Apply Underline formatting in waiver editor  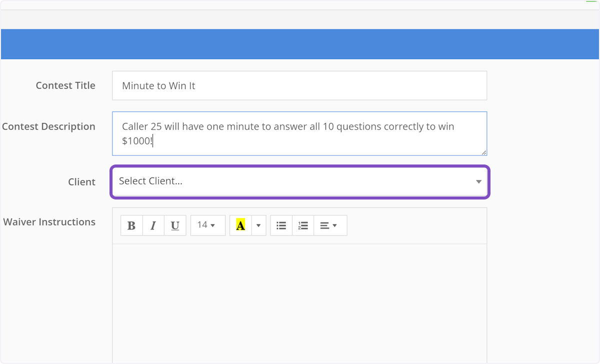pos(174,225)
